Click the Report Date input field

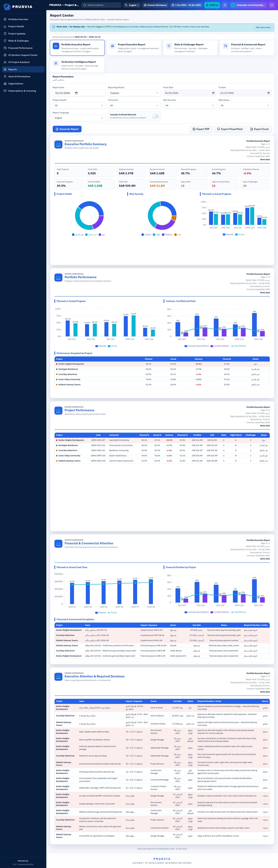(x=79, y=93)
